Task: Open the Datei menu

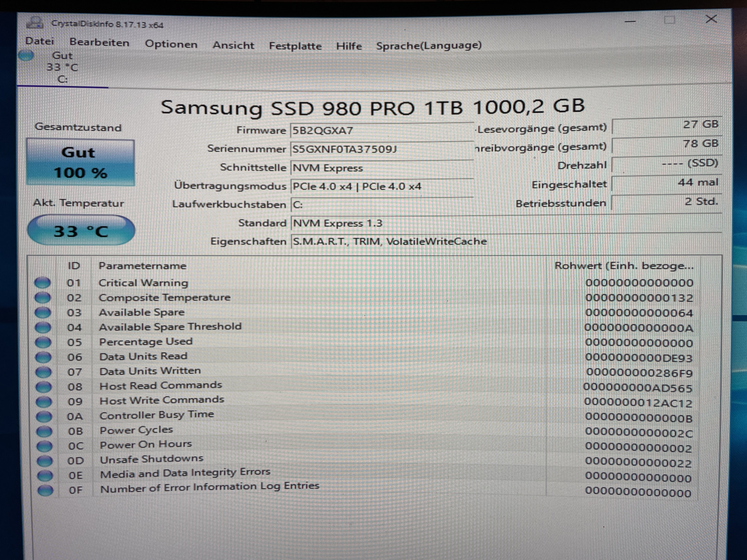Action: pyautogui.click(x=39, y=41)
